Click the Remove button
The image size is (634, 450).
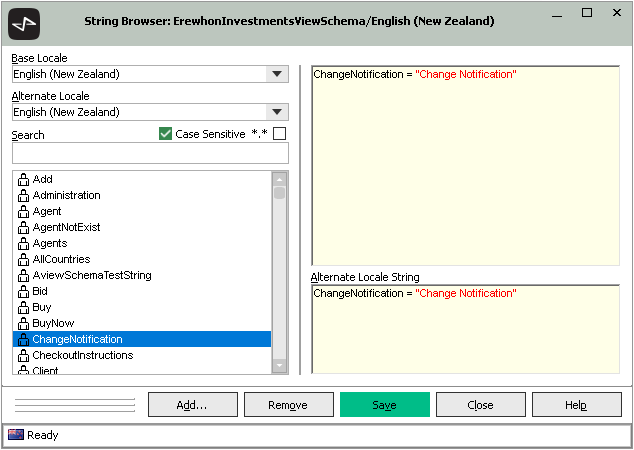point(289,405)
